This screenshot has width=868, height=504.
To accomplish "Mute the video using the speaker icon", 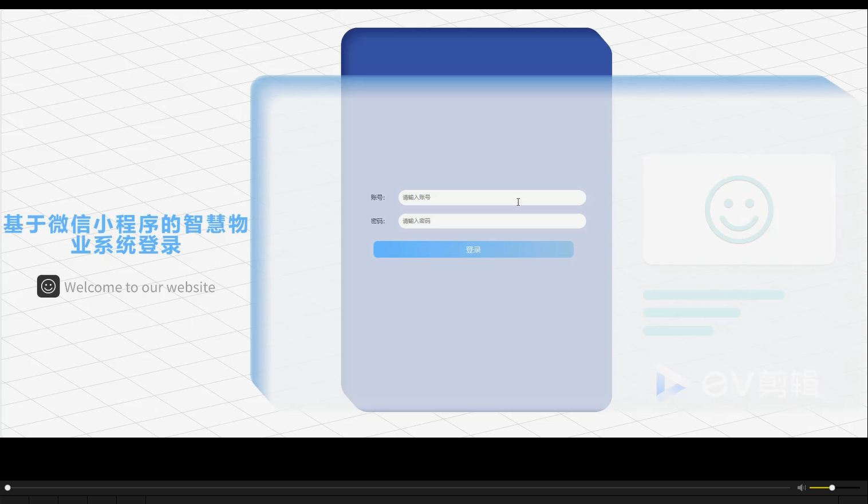I will click(801, 487).
